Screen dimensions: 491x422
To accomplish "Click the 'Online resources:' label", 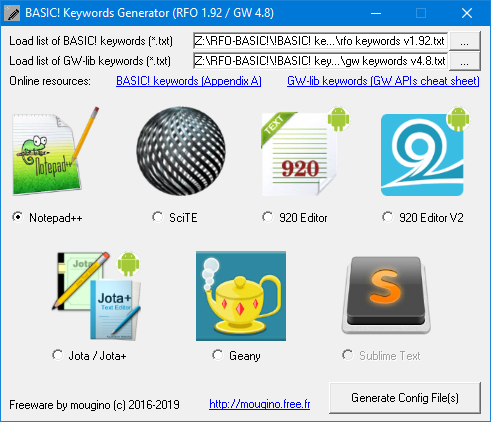I will click(50, 81).
